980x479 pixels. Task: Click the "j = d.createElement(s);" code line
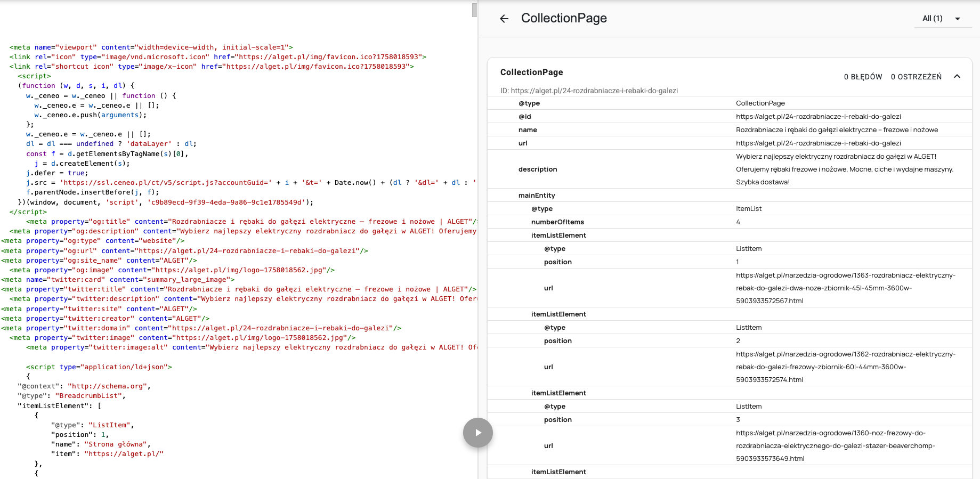tap(82, 164)
